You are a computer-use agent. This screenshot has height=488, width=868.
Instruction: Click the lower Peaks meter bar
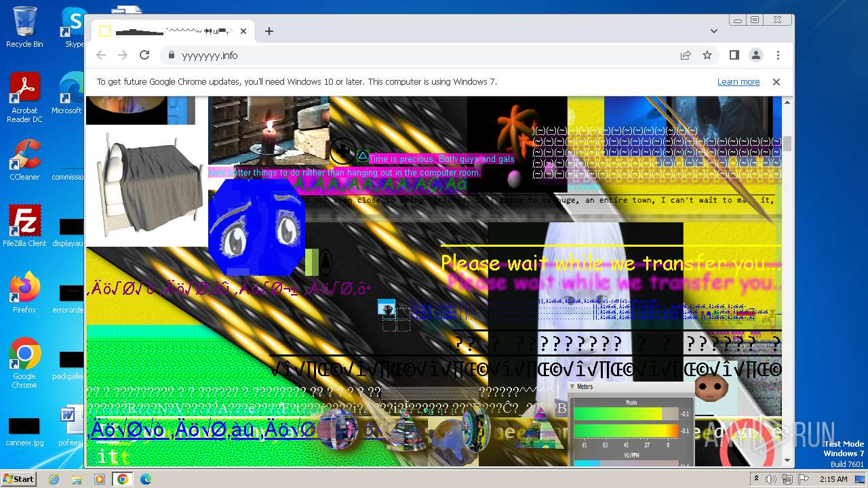626,431
